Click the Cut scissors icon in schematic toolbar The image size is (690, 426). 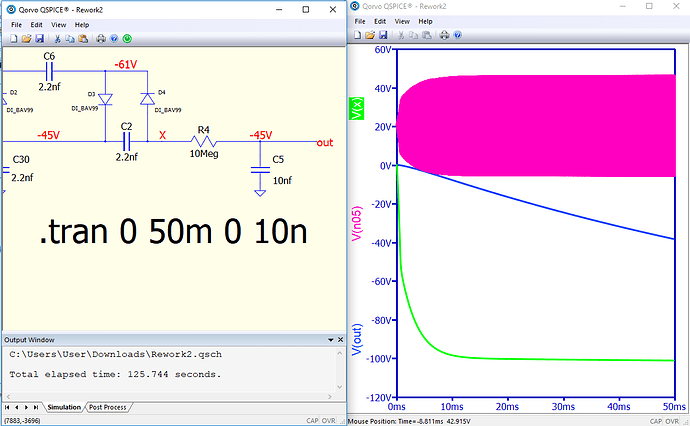click(x=58, y=38)
